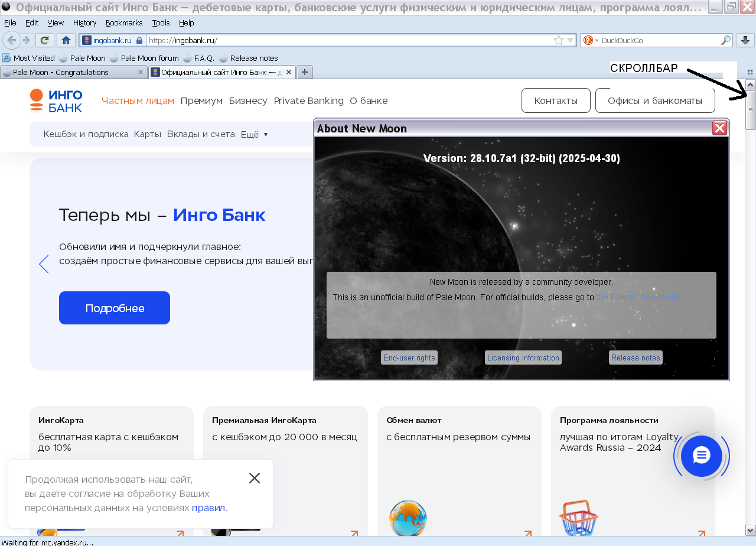Click the Контакты button
The width and height of the screenshot is (756, 546).
coord(556,100)
